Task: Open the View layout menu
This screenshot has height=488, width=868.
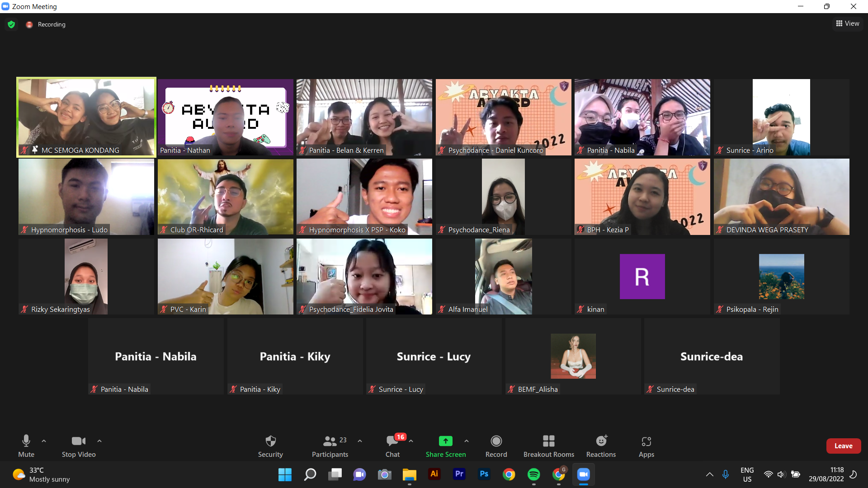Action: (x=848, y=23)
